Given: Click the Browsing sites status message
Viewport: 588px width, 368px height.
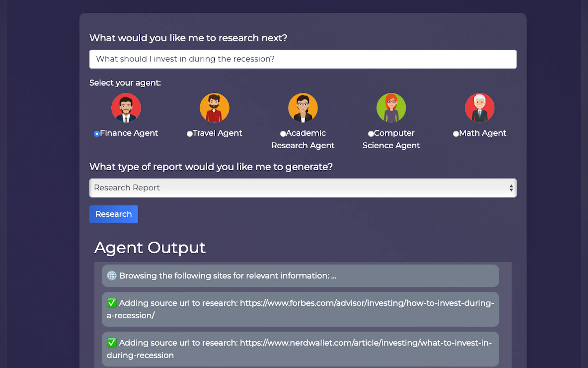Looking at the screenshot, I should 228,276.
